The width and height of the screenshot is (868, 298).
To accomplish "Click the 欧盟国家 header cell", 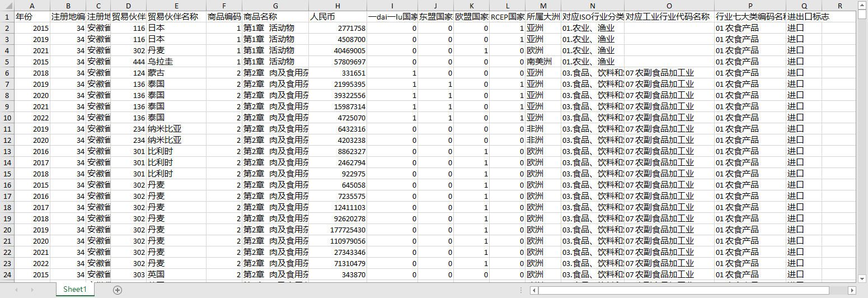I will pos(471,17).
